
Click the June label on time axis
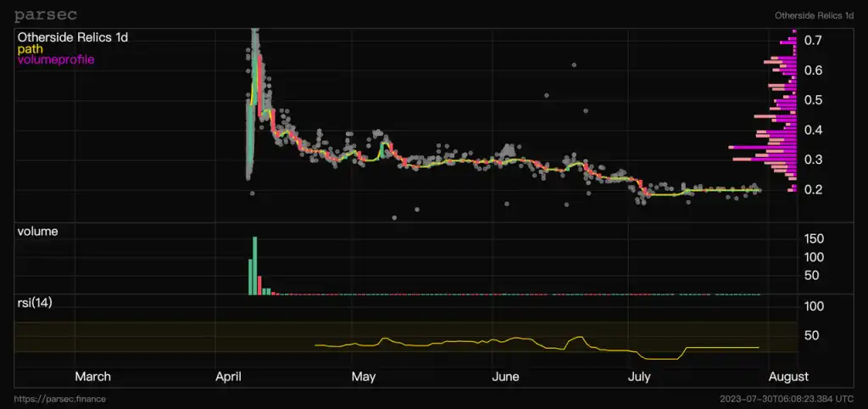(x=505, y=377)
